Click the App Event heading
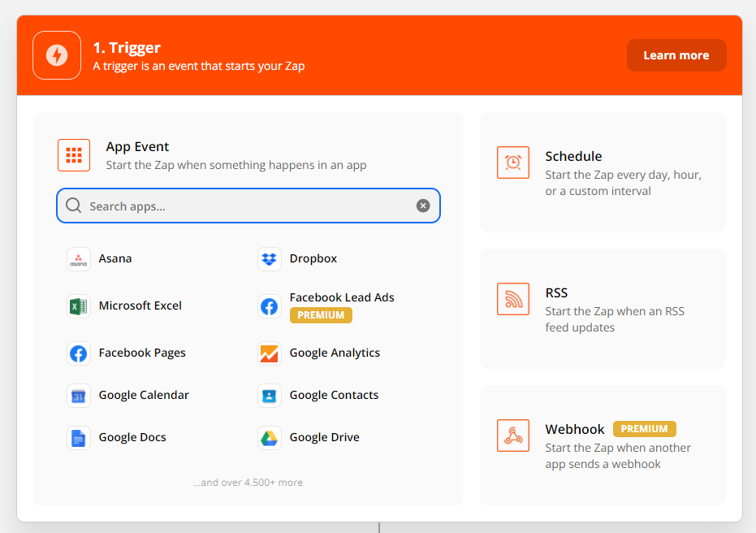Screen dimensions: 756x533 click(x=137, y=146)
